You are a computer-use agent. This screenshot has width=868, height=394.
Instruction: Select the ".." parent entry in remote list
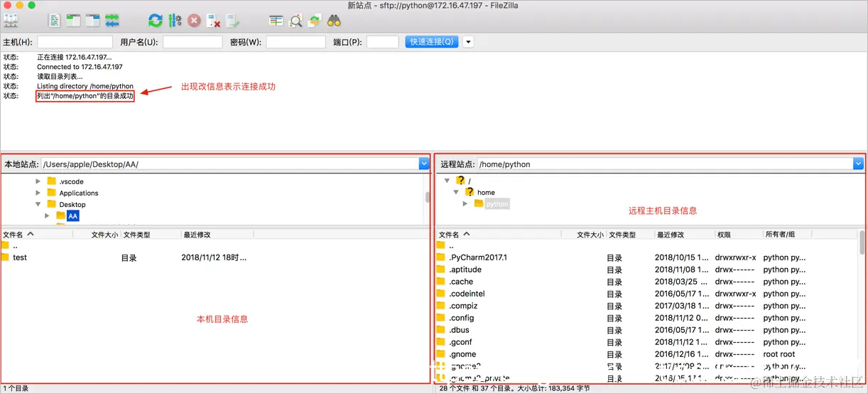point(452,245)
